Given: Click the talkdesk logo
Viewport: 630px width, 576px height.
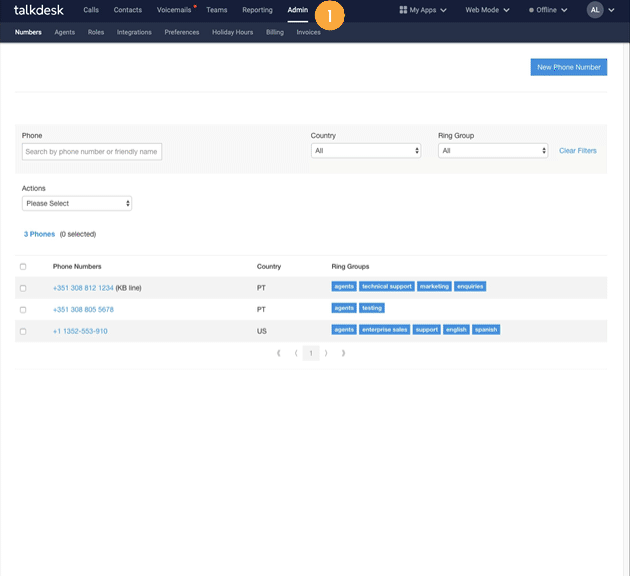Looking at the screenshot, I should click(x=39, y=10).
